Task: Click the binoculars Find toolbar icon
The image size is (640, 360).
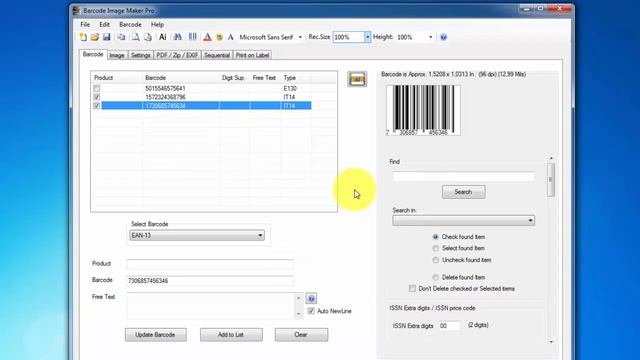Action: point(178,37)
